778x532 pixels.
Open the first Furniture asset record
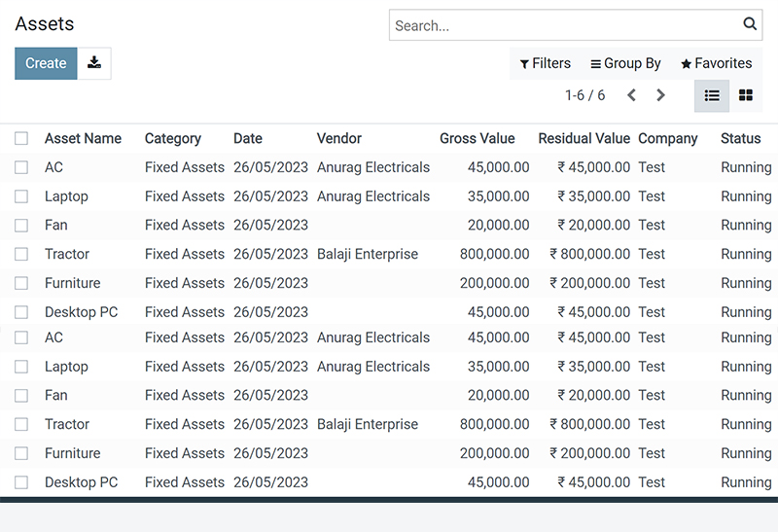(x=72, y=283)
